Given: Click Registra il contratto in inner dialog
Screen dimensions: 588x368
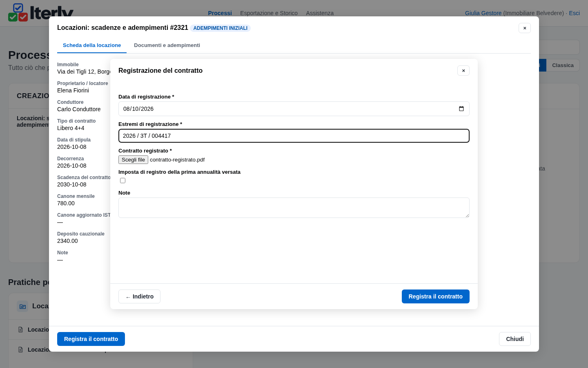Looking at the screenshot, I should (x=436, y=296).
